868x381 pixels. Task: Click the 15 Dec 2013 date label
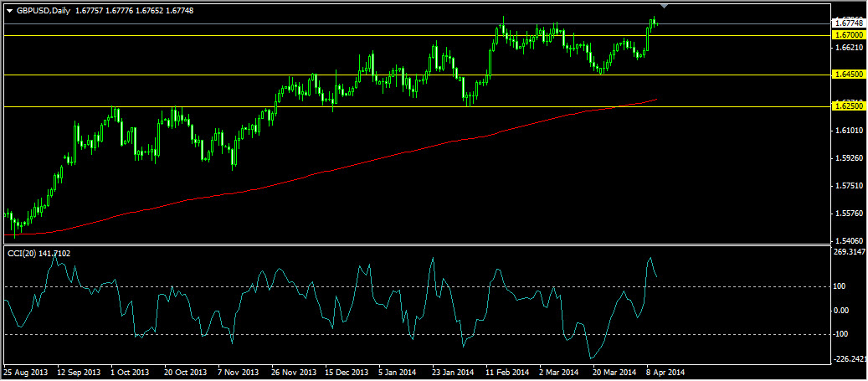347,372
